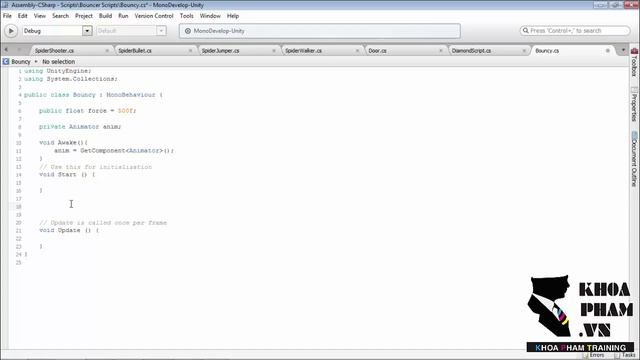The width and height of the screenshot is (640, 360).
Task: Switch to the SpiderJumper.cs tab
Action: [220, 51]
